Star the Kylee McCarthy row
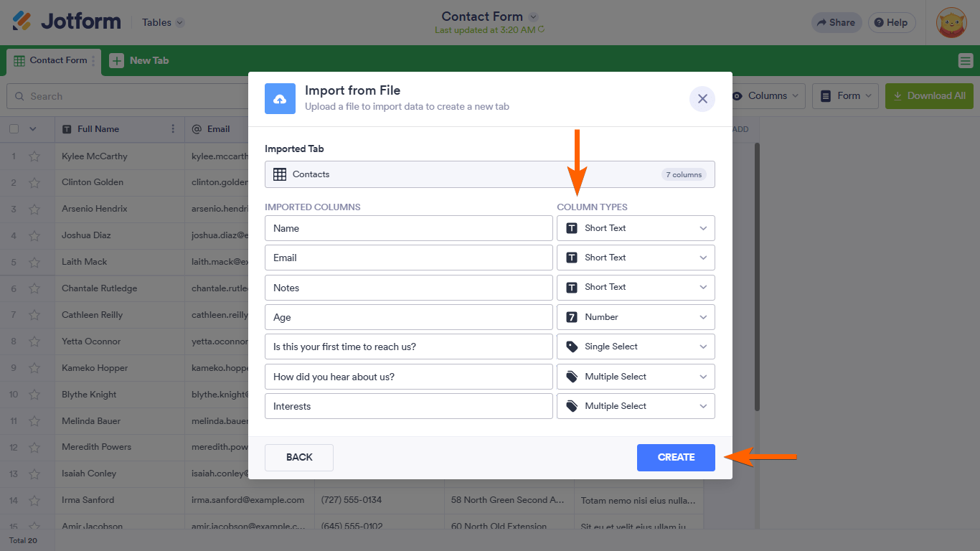Image resolution: width=980 pixels, height=551 pixels. click(34, 156)
